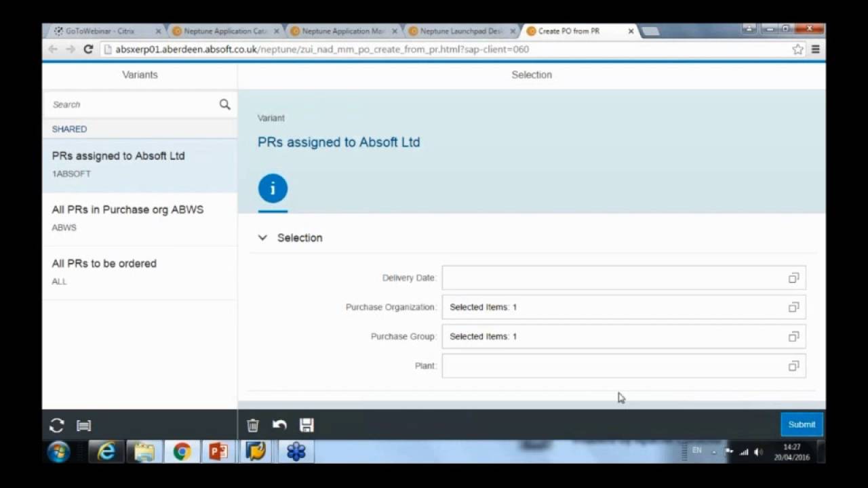Select variant PRs assigned to Absoft Ltd

(x=140, y=165)
